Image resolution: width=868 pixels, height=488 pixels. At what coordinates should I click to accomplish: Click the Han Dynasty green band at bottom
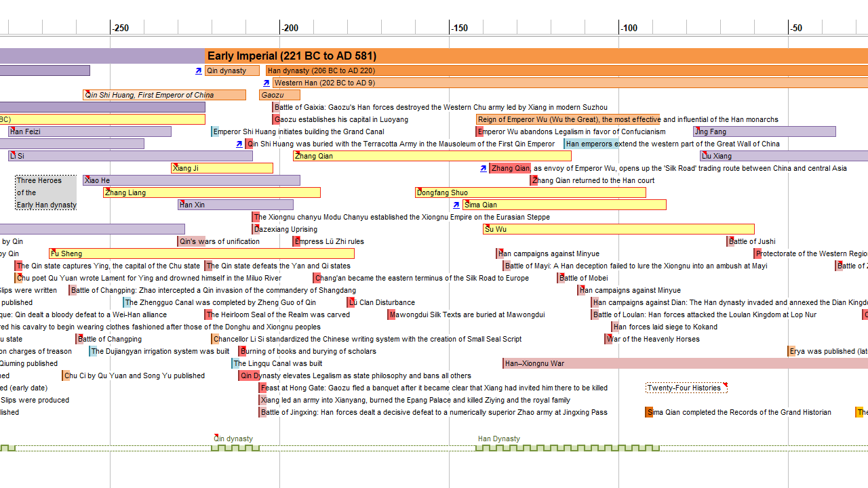(x=568, y=447)
